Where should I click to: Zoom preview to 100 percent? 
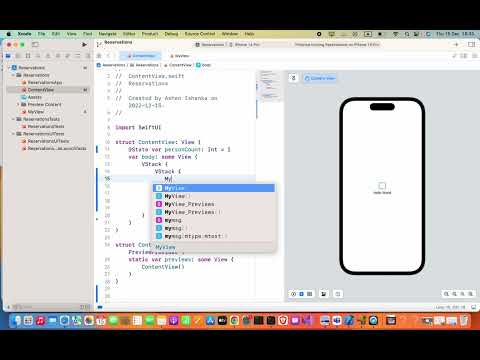click(454, 294)
